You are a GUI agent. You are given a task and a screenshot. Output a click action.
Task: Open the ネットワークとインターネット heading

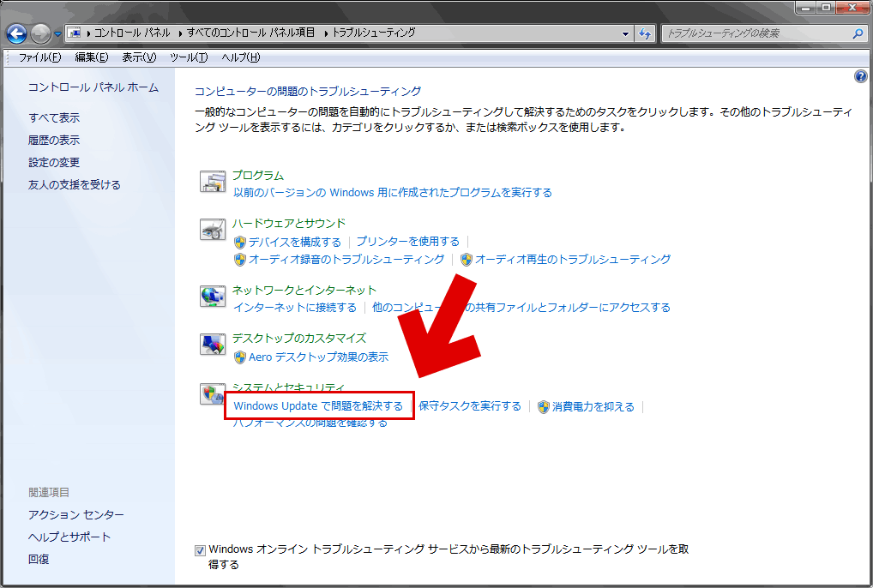tap(304, 290)
